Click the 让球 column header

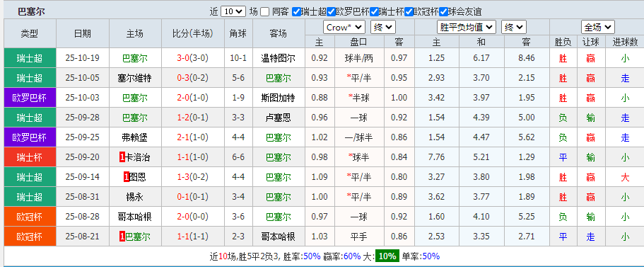coord(591,42)
